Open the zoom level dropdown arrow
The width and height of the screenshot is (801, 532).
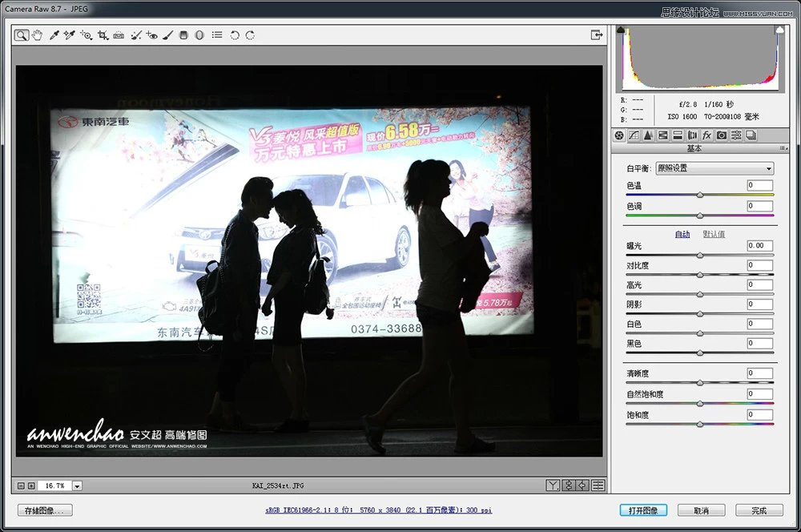pos(77,486)
